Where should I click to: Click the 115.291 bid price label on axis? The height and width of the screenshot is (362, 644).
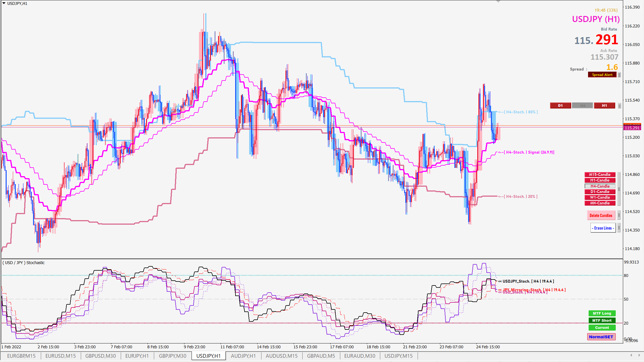click(x=632, y=128)
